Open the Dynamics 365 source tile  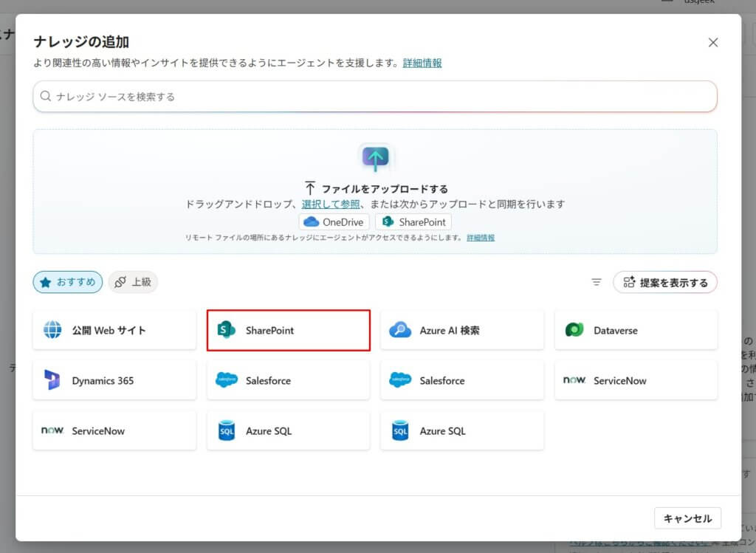click(x=114, y=380)
